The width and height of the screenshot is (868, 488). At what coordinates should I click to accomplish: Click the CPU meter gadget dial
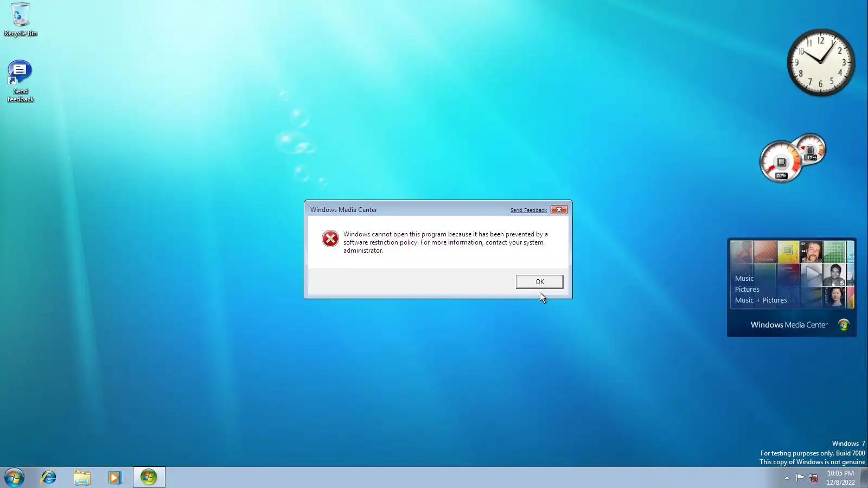point(781,162)
